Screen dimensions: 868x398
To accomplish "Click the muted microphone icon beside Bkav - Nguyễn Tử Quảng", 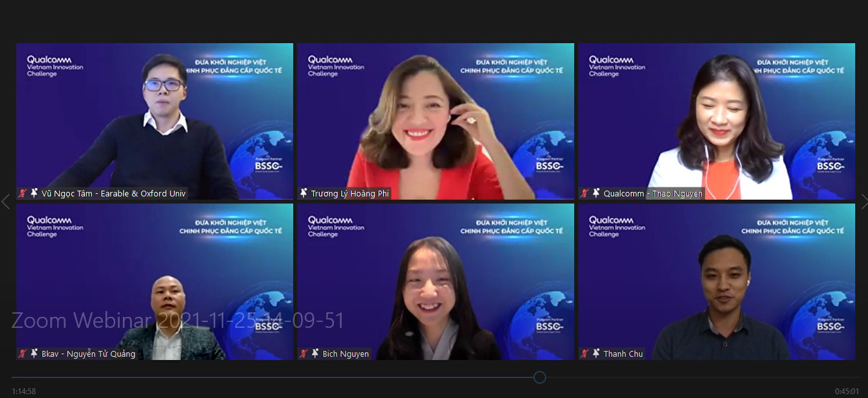I will [x=23, y=354].
